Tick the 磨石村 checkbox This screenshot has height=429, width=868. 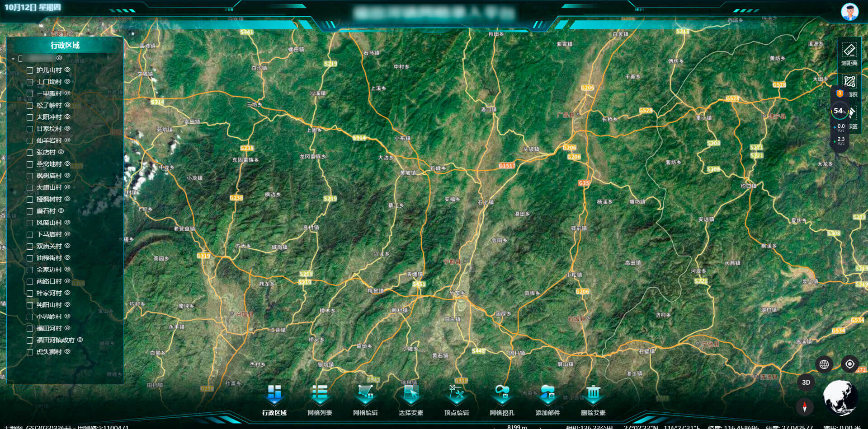click(x=30, y=211)
